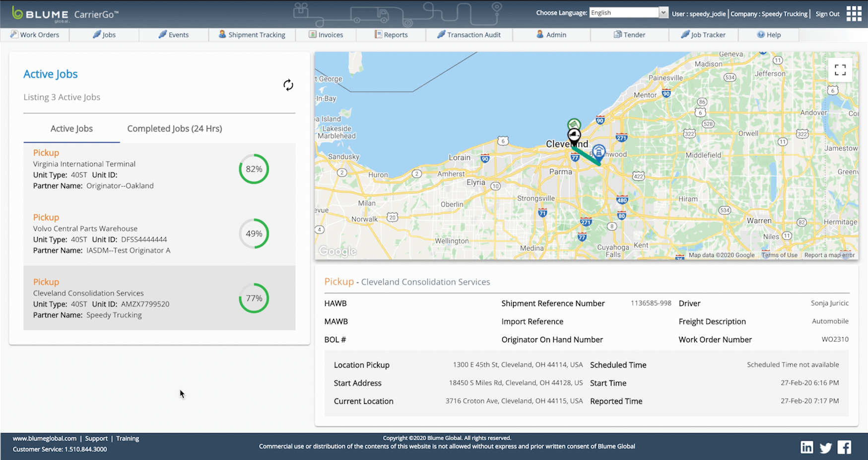The image size is (868, 460).
Task: Open the Twitter footer icon
Action: tap(826, 448)
